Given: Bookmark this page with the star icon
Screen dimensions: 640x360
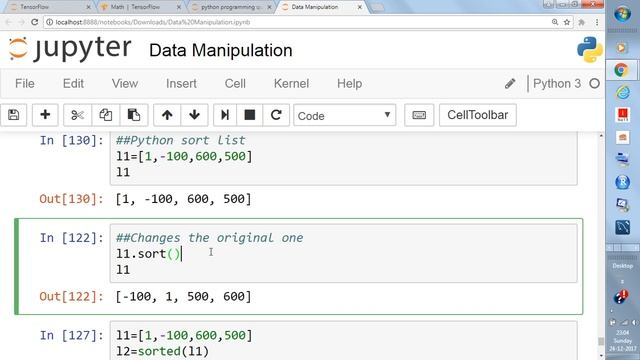Looking at the screenshot, I should pos(567,22).
